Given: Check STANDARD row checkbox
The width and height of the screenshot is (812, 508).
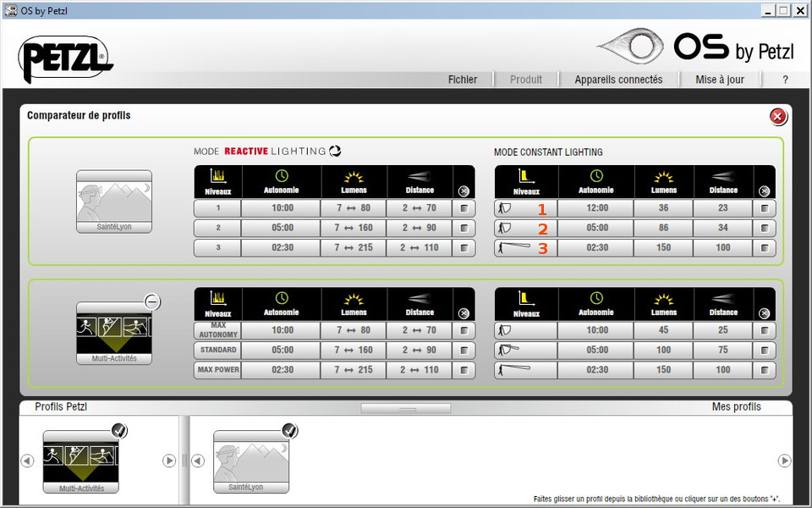Looking at the screenshot, I should coord(464,350).
